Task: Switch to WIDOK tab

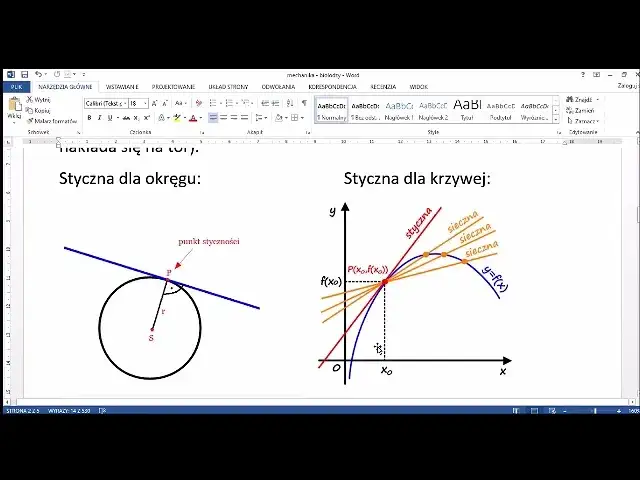Action: coord(418,87)
